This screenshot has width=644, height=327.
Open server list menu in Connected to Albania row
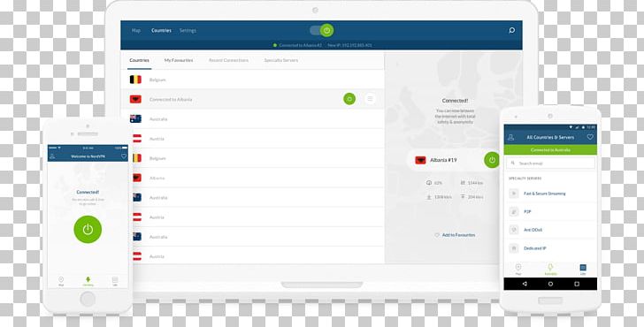click(x=370, y=99)
